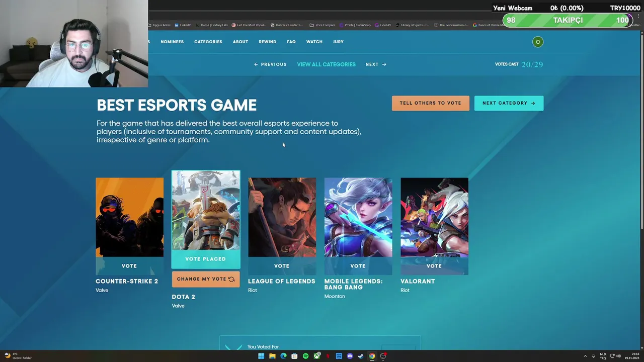
Task: Open File Explorer from the taskbar
Action: tap(272, 356)
